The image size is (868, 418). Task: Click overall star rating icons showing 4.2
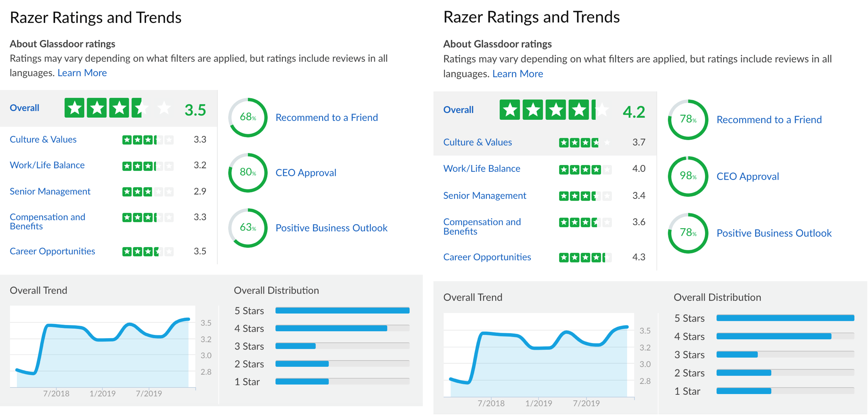(x=555, y=110)
